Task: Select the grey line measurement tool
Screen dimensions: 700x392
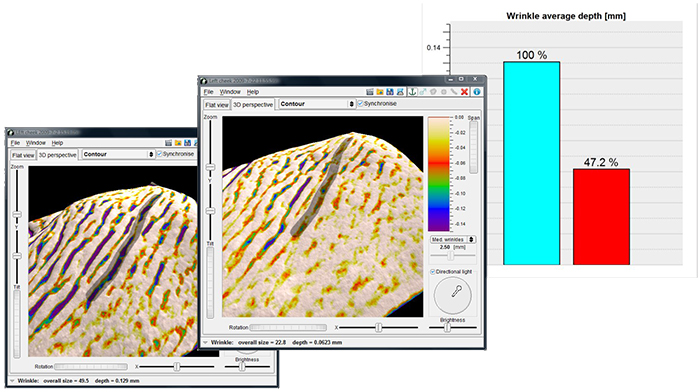Action: pos(454,92)
